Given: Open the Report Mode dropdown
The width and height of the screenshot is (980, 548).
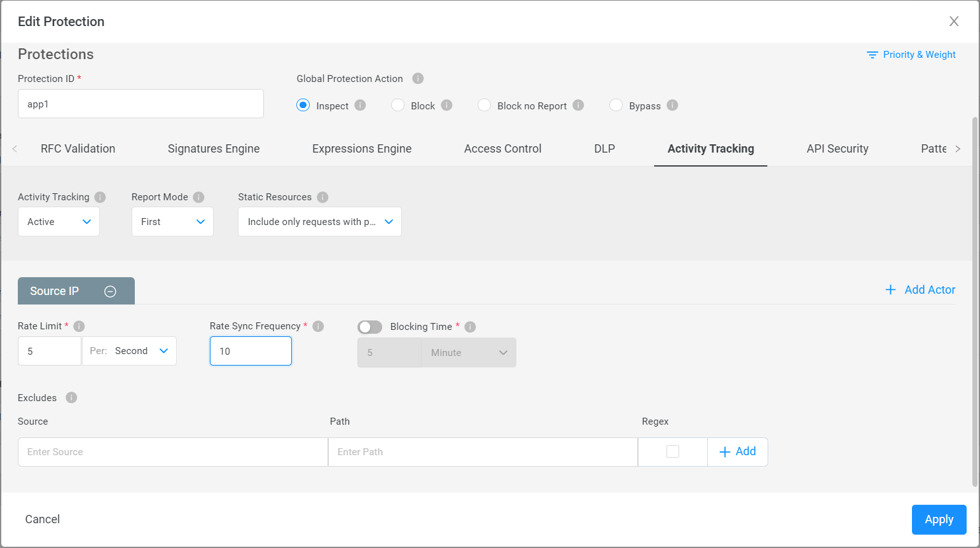Looking at the screenshot, I should tap(172, 222).
